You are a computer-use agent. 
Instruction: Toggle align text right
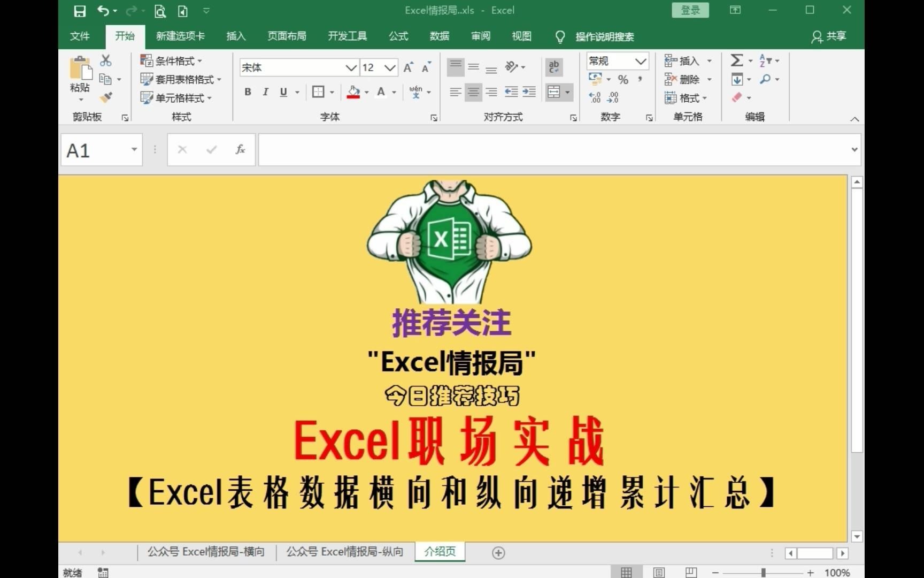pos(491,92)
